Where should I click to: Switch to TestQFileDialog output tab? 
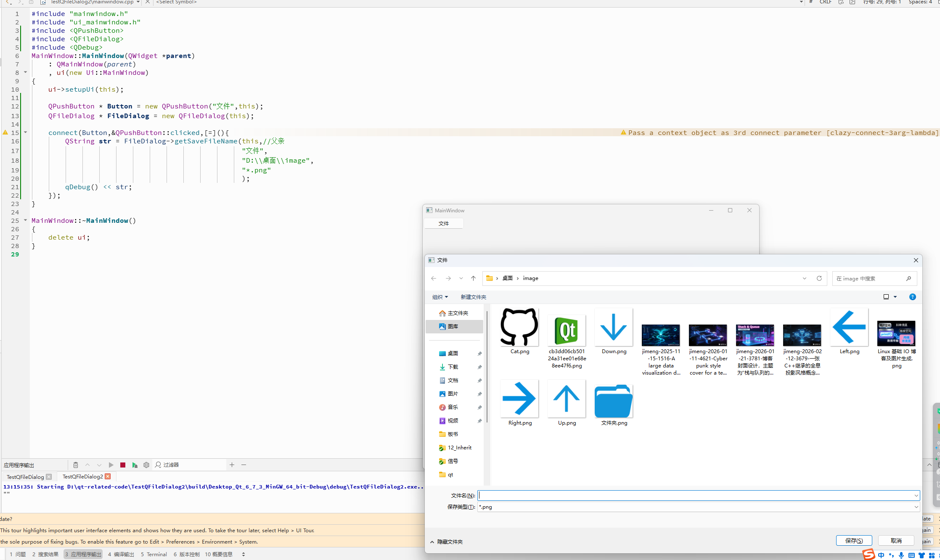[x=25, y=477]
